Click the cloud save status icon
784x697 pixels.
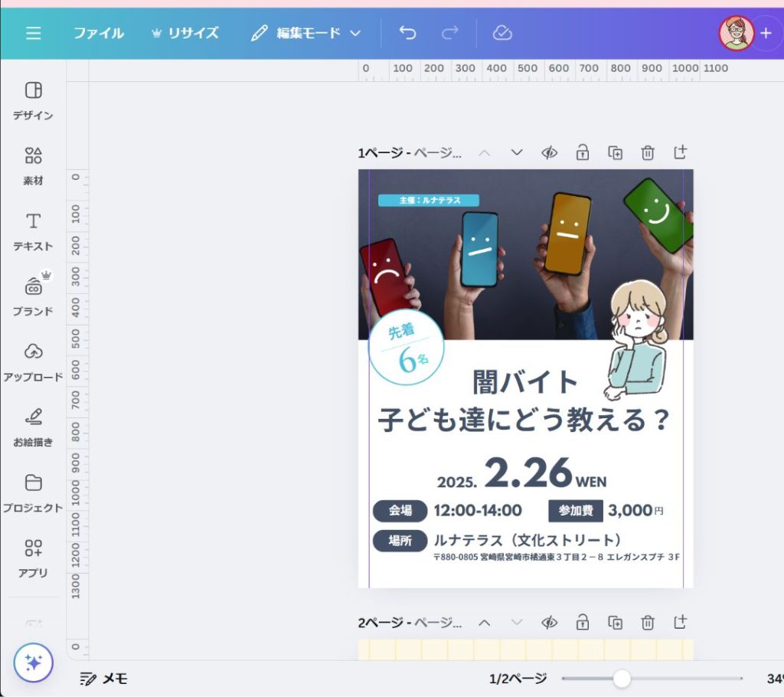tap(502, 33)
